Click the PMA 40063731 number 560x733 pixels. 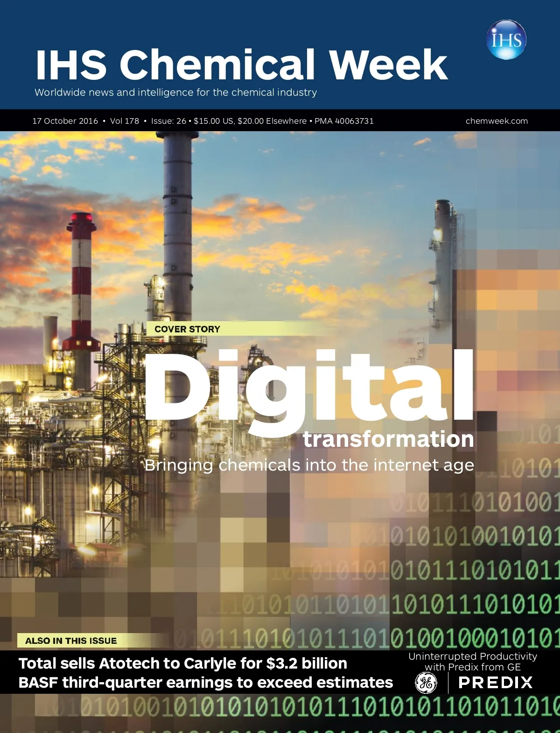[344, 121]
